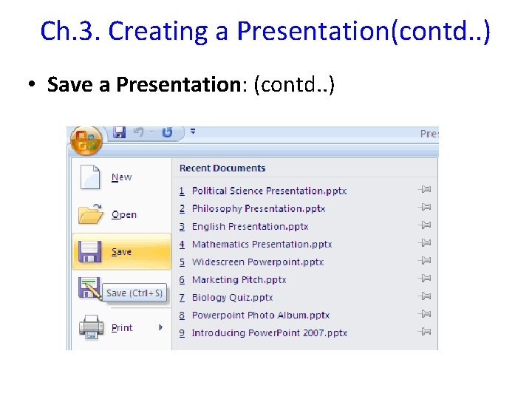This screenshot has width=532, height=399.
Task: Click the Undo arrow in Quick Access Toolbar
Action: pyautogui.click(x=138, y=132)
